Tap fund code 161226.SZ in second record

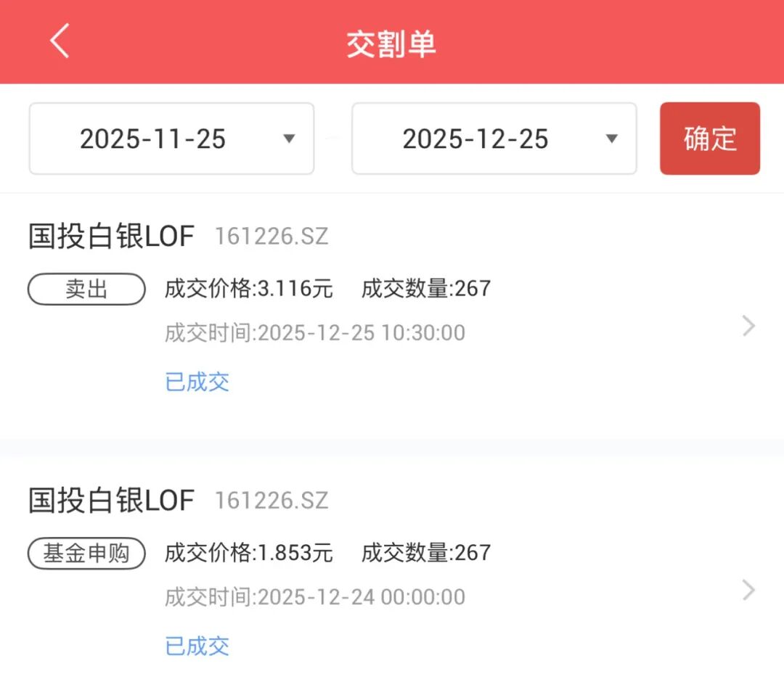(x=271, y=501)
